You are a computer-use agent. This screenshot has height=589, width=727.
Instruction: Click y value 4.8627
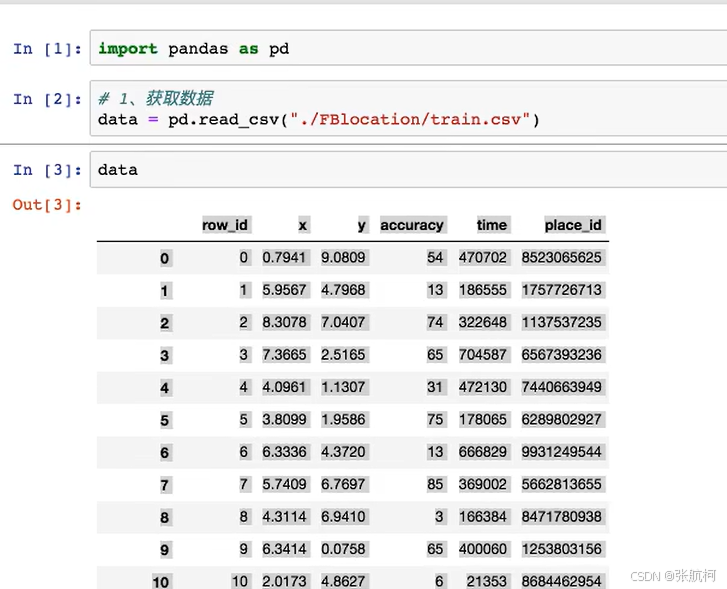coord(344,581)
